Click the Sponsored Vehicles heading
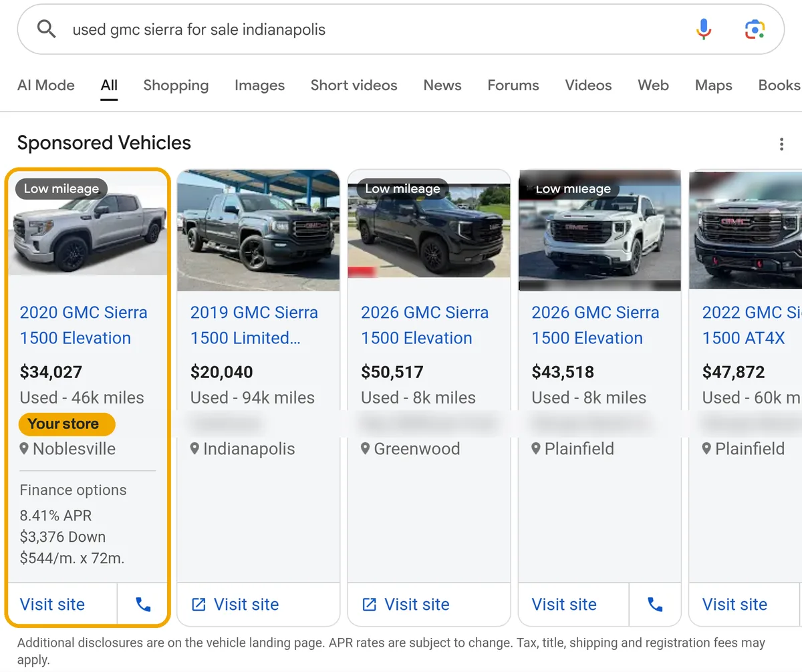This screenshot has height=672, width=802. pos(104,143)
